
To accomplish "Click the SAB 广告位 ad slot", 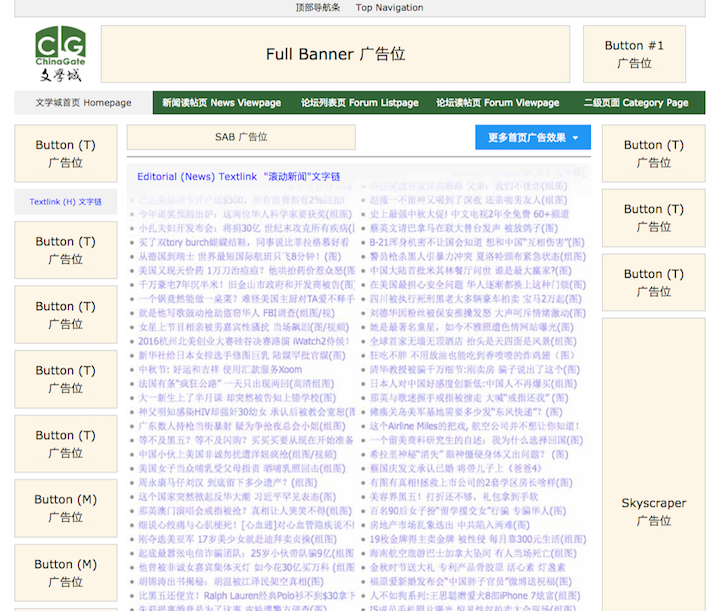I will (x=241, y=137).
